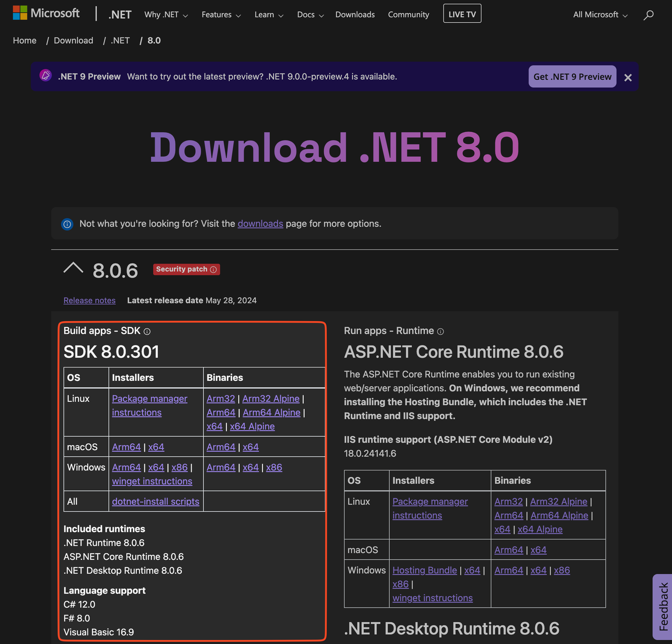Click the dotnet-install scripts link
The width and height of the screenshot is (672, 644).
coord(155,501)
